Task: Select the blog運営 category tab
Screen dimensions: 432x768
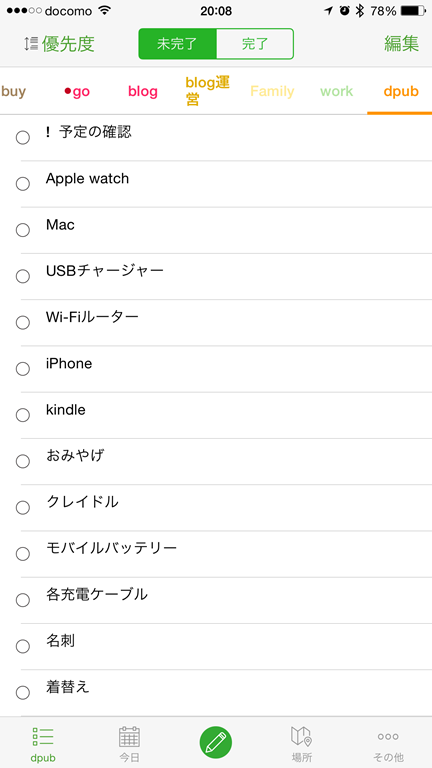Action: (207, 91)
